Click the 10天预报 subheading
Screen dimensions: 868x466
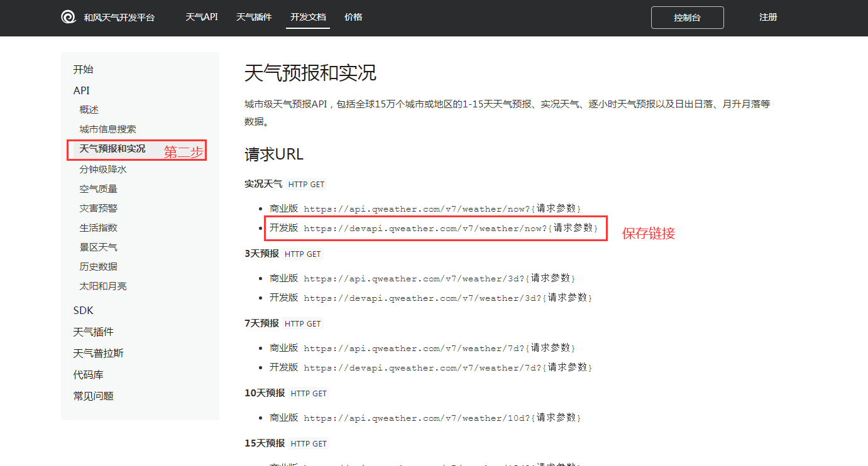pos(265,393)
